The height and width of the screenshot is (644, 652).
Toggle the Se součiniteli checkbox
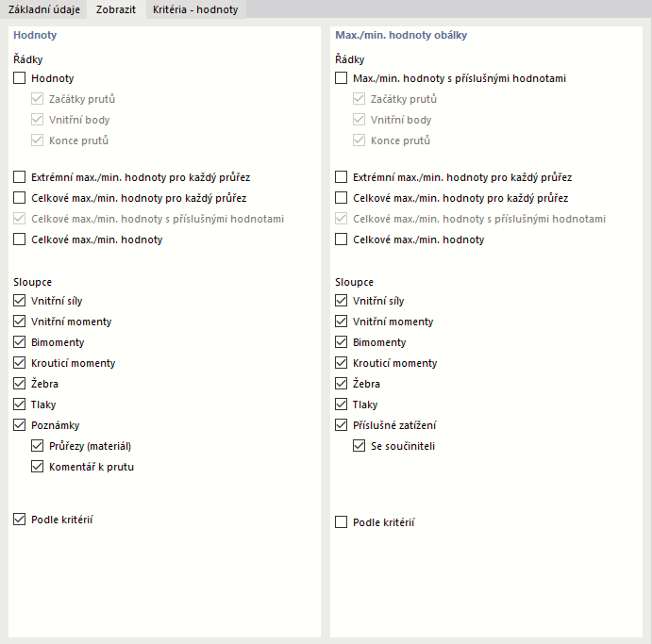pyautogui.click(x=359, y=446)
